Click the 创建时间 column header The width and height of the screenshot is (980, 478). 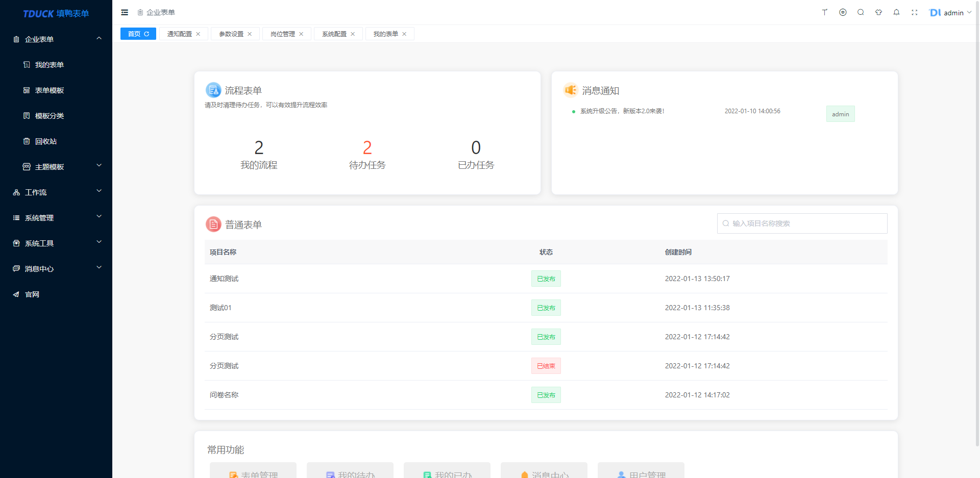pyautogui.click(x=678, y=252)
